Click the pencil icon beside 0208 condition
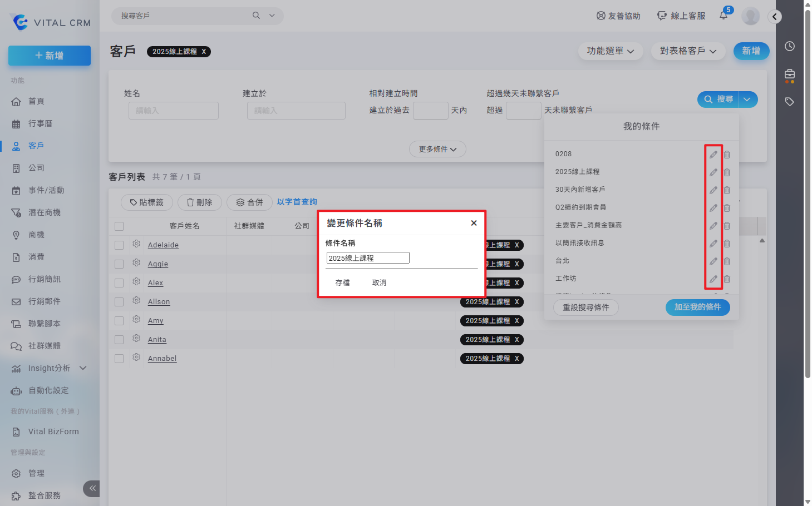Viewport: 812px width, 506px height. click(x=713, y=155)
